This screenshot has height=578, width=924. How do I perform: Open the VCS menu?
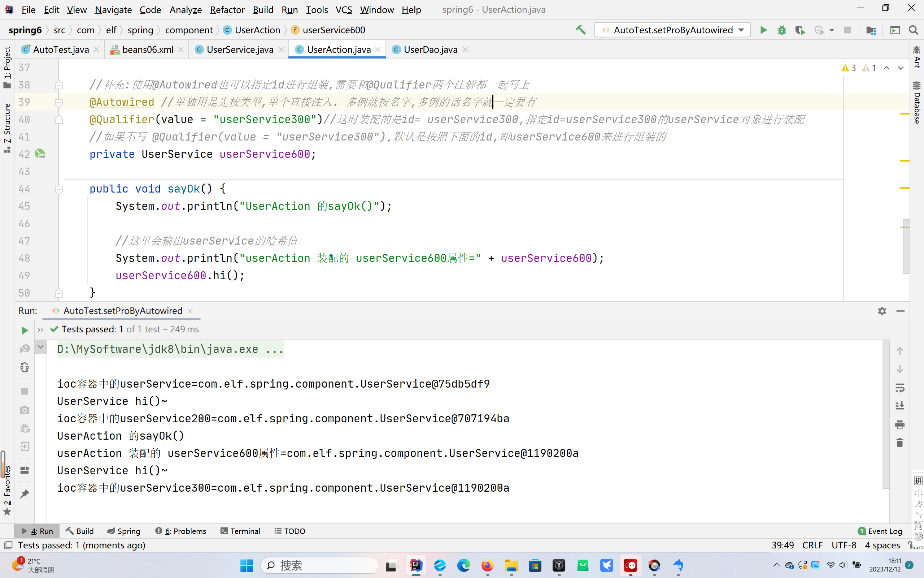(x=344, y=9)
